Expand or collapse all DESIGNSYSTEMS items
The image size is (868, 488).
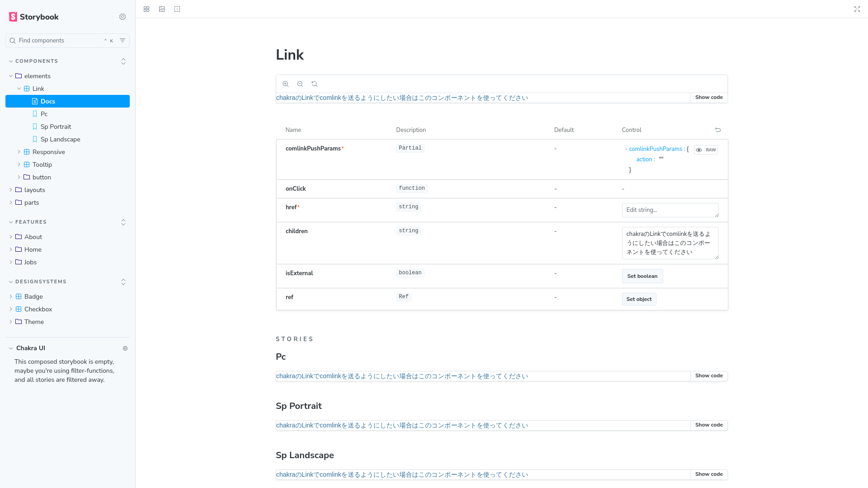coord(123,282)
